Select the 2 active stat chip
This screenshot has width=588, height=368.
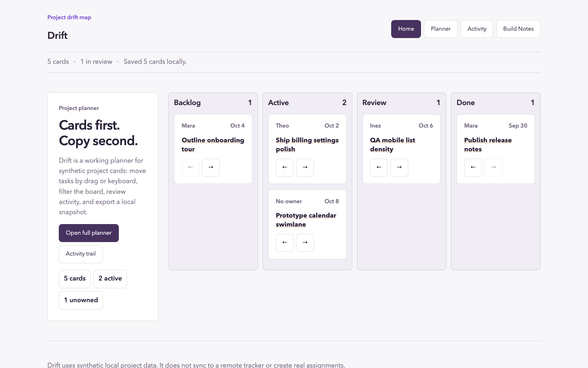[x=110, y=279]
